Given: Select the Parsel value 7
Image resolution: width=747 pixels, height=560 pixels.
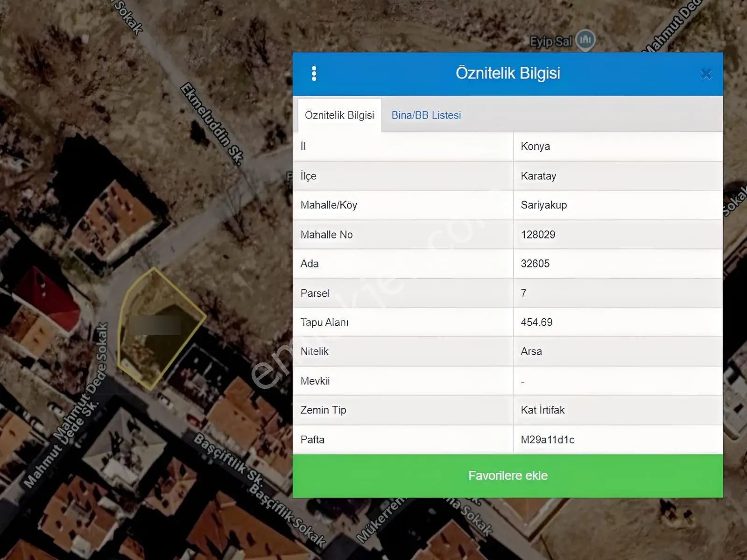Looking at the screenshot, I should click(523, 293).
